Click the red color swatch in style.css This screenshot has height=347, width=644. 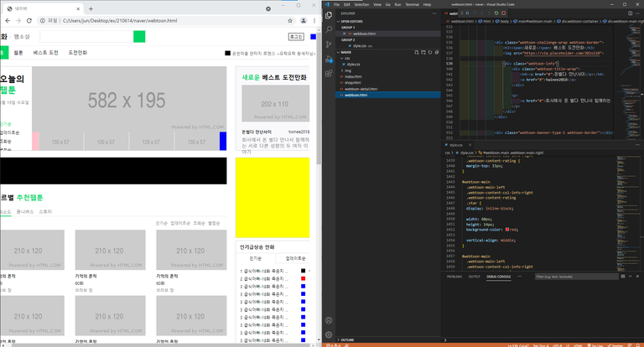[507, 230]
